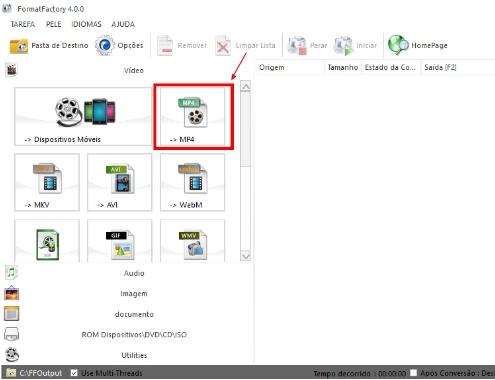This screenshot has width=495, height=380.
Task: Open the PELE menu
Action: pyautogui.click(x=53, y=24)
